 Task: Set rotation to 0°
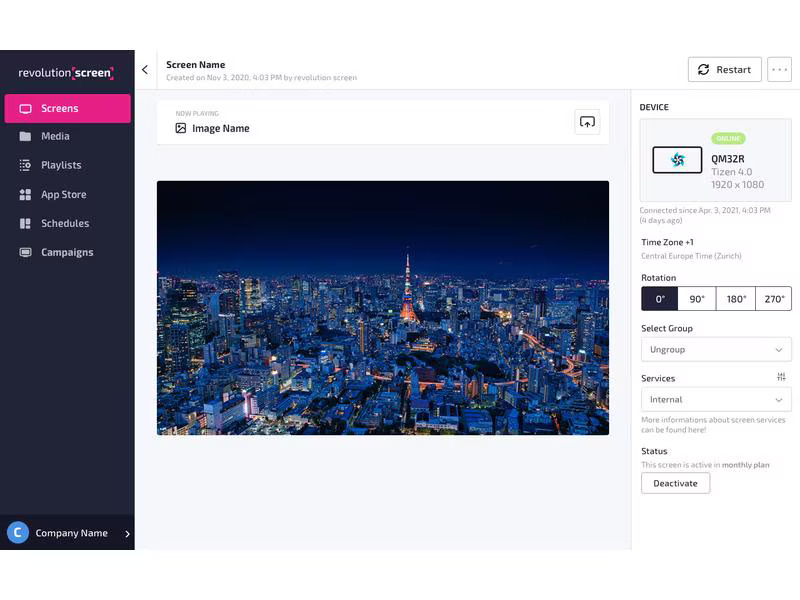pyautogui.click(x=660, y=299)
